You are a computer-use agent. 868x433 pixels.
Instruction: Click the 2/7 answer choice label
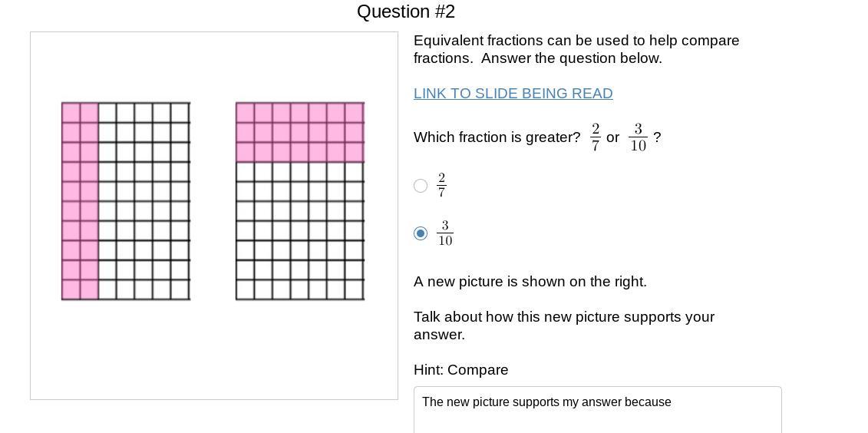pos(441,185)
